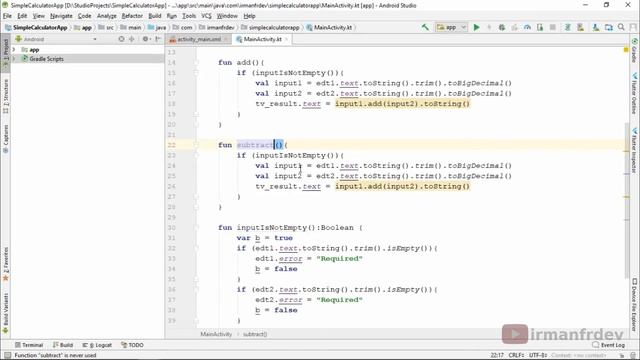Expand the app module tree node
This screenshot has width=640, height=360.
tap(14, 50)
